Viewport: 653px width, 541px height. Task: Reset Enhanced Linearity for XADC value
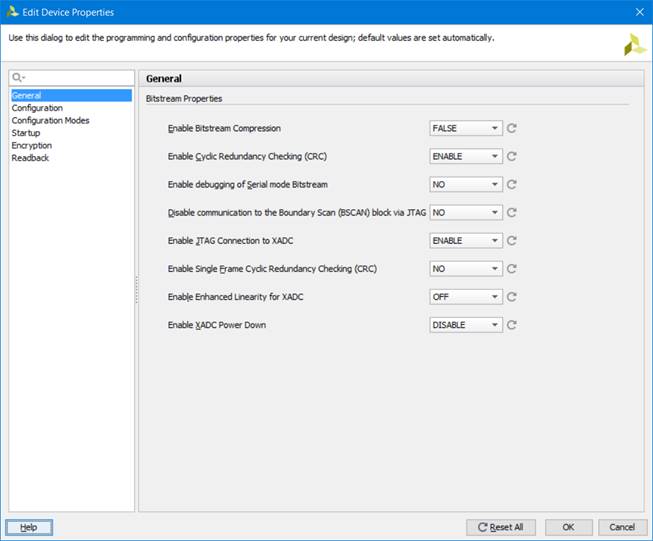tap(512, 296)
